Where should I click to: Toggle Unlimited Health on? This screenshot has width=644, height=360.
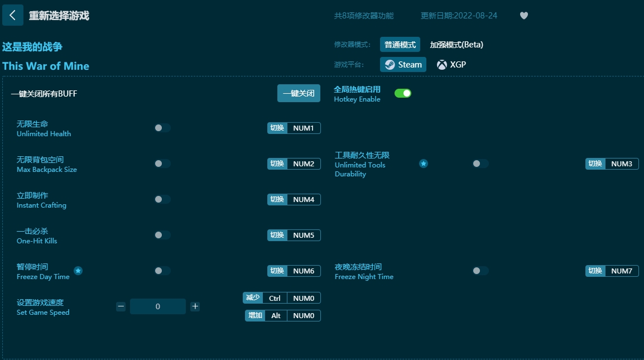[x=162, y=128]
